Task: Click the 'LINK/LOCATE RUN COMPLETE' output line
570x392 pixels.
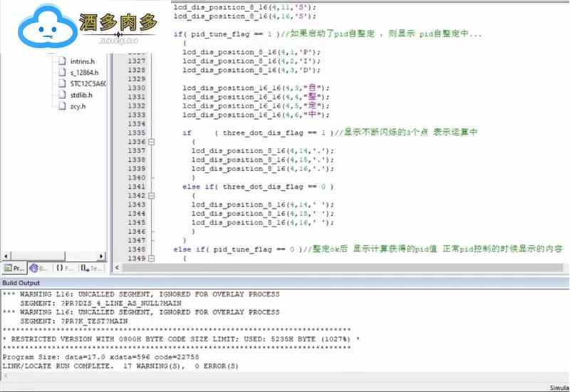Action: tap(120, 366)
